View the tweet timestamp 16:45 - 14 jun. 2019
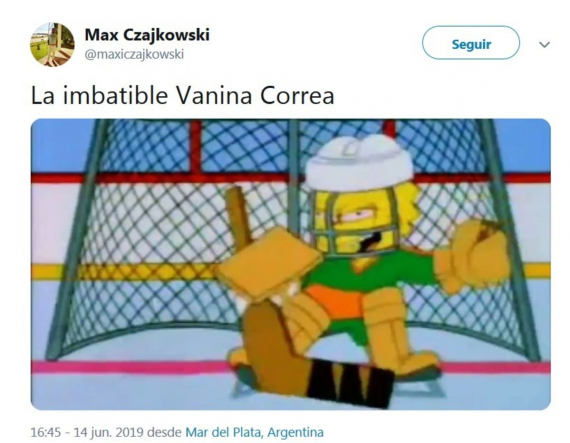This screenshot has height=443, width=570. (x=88, y=432)
